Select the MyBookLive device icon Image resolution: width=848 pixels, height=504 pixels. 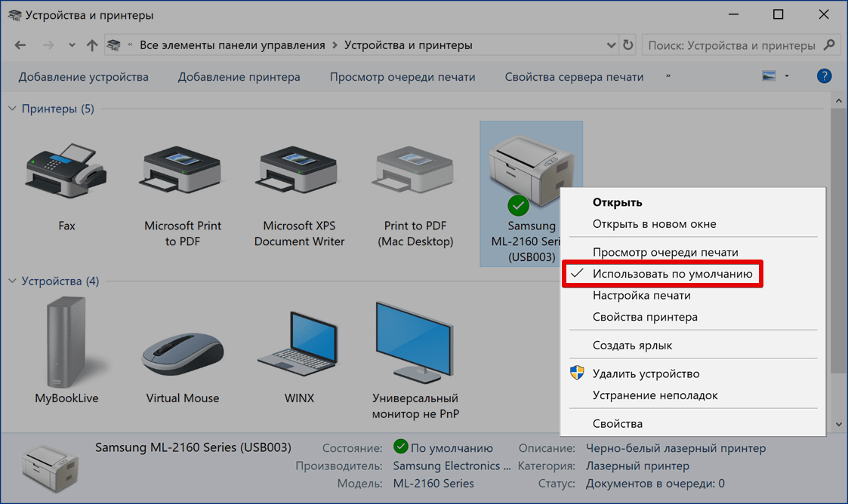pos(66,343)
